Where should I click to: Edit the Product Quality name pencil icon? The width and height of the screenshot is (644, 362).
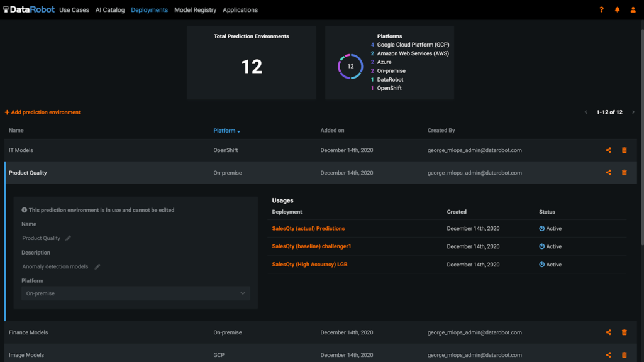(x=68, y=238)
